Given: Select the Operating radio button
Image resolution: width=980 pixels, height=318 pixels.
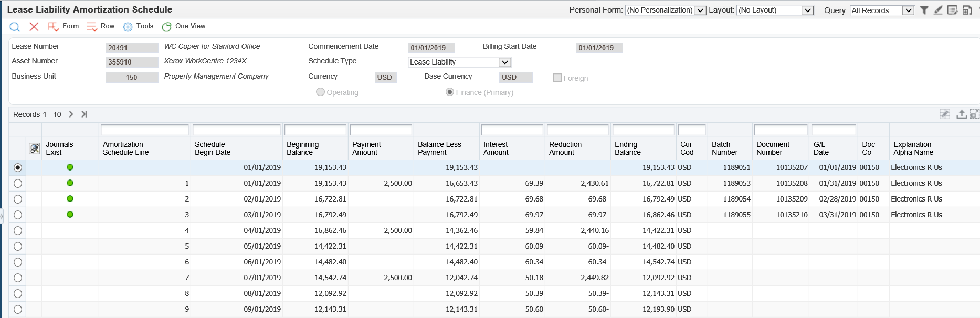Looking at the screenshot, I should point(320,92).
